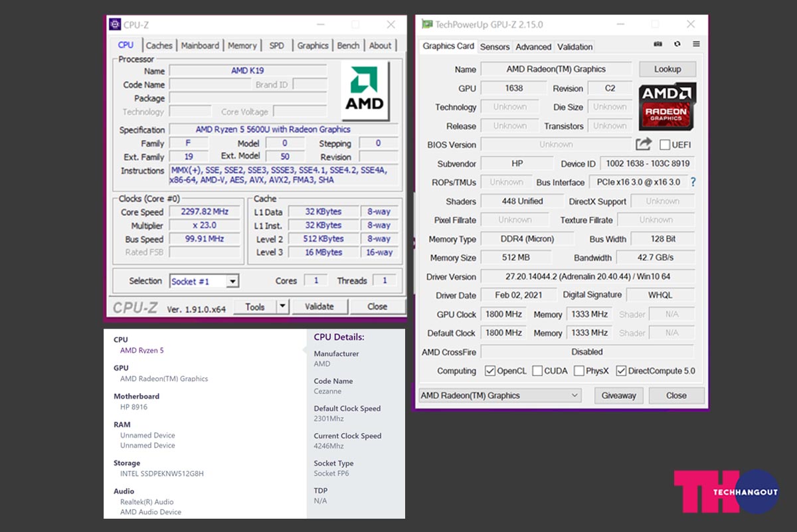Screen dimensions: 797x532
Task: Open the Bench tab
Action: click(348, 46)
